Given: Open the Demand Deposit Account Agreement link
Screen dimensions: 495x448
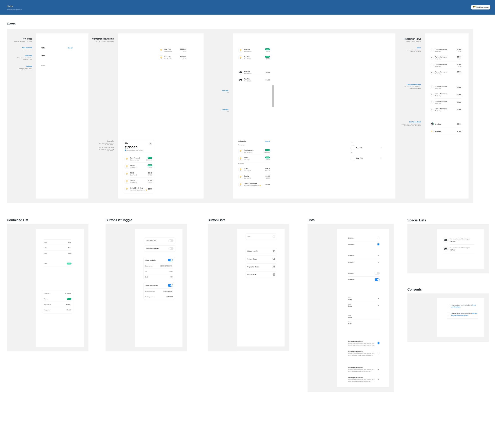Looking at the screenshot, I should [x=460, y=315].
